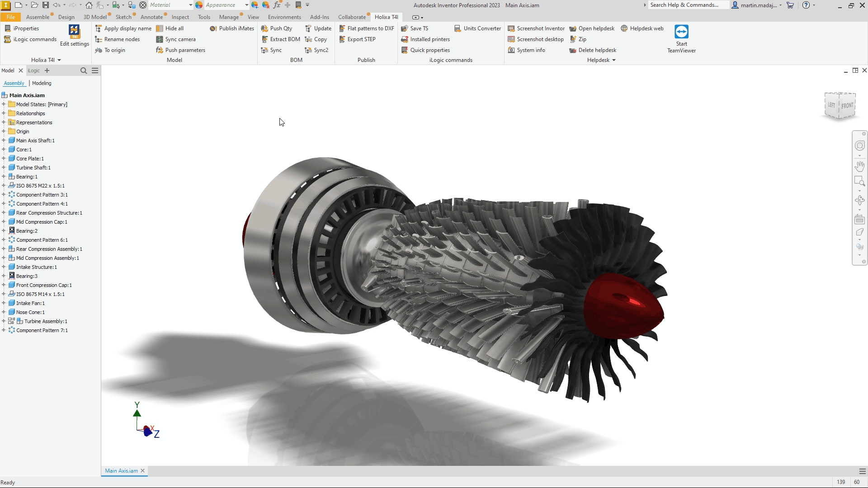868x488 pixels.
Task: Open the Helpdesk panel dropdown arrow
Action: (614, 60)
